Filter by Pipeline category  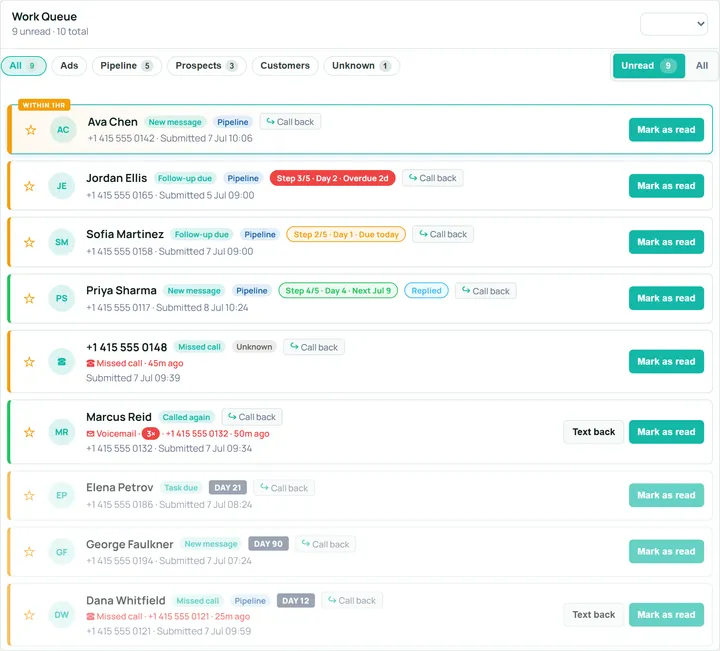(x=127, y=66)
